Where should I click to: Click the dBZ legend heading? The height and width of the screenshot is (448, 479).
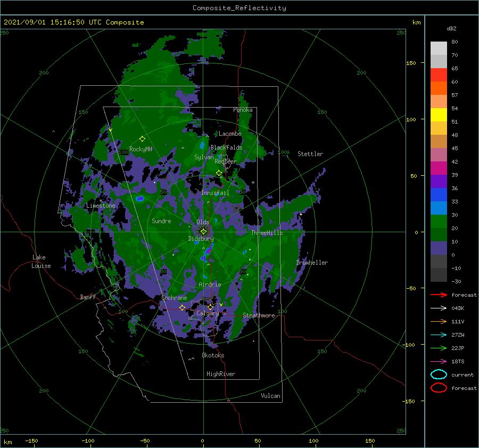point(451,28)
